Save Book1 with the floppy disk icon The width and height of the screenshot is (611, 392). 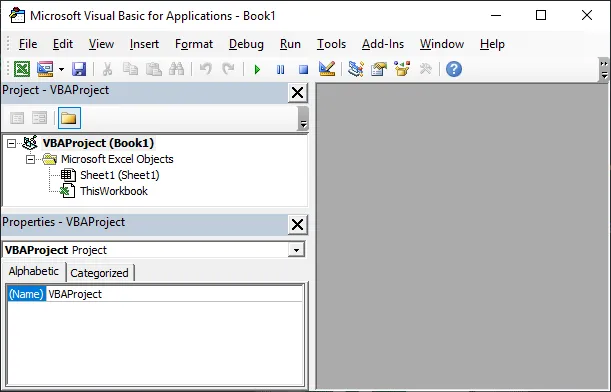pyautogui.click(x=79, y=69)
